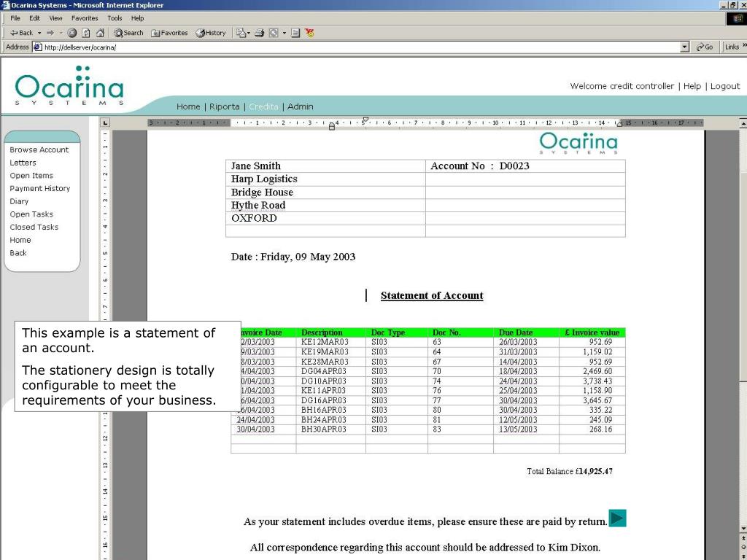
Task: Select the Home tab in the Ocarina navigation bar
Action: pyautogui.click(x=188, y=106)
